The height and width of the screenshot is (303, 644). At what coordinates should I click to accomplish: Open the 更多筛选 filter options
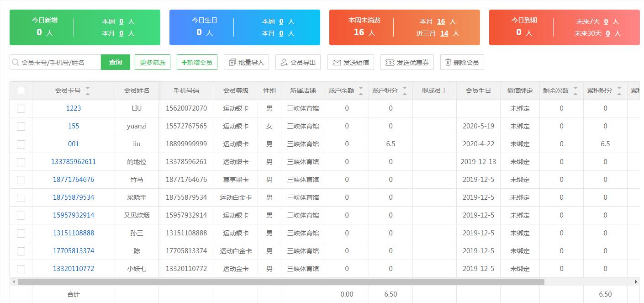point(152,62)
